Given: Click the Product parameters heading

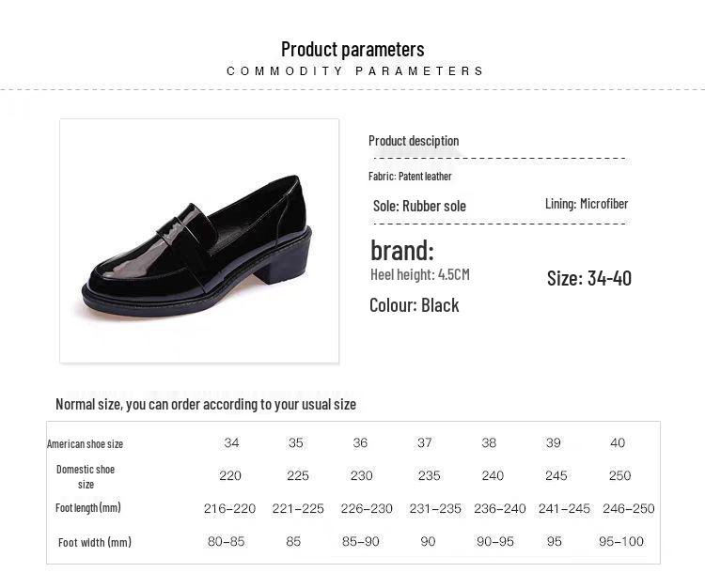Looking at the screenshot, I should click(352, 49).
